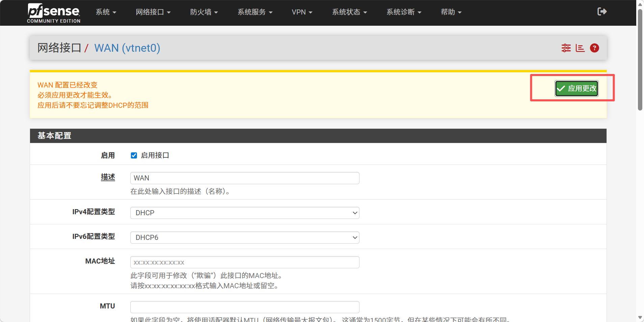The image size is (644, 322).
Task: Click the 描述 text field
Action: pyautogui.click(x=244, y=178)
